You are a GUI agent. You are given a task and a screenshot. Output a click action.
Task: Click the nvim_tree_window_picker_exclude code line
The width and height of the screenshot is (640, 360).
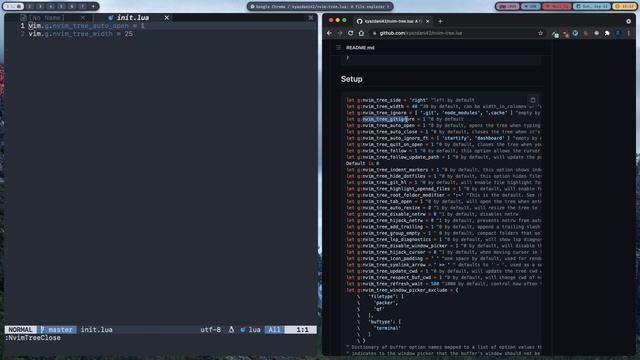(402, 290)
